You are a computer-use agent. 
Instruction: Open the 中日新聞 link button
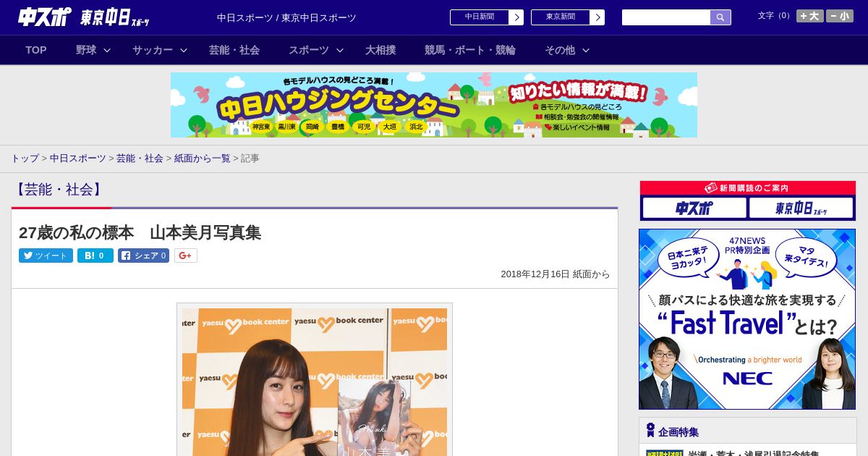click(480, 17)
